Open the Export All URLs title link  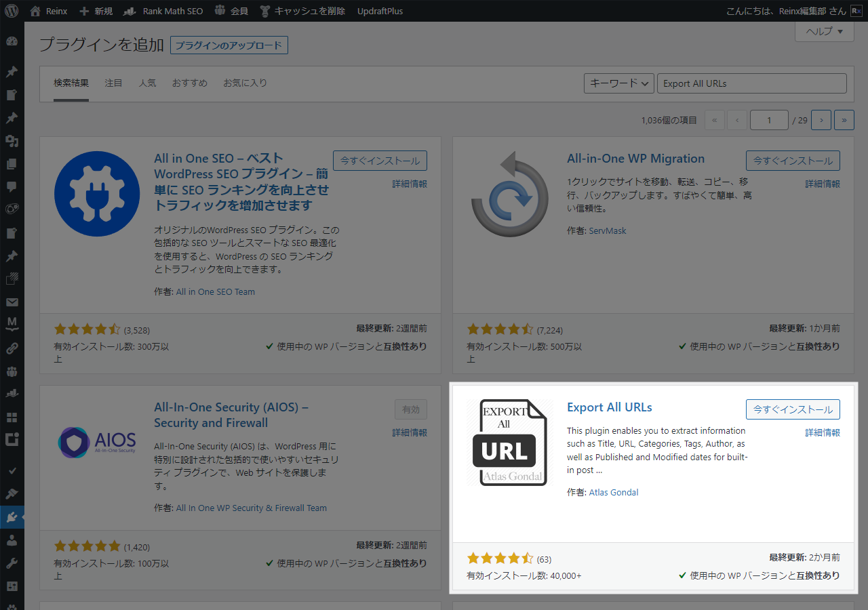[610, 407]
